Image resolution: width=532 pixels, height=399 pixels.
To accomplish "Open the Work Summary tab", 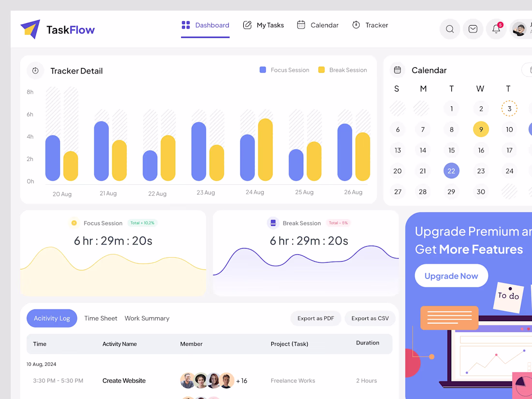I will 147,318.
